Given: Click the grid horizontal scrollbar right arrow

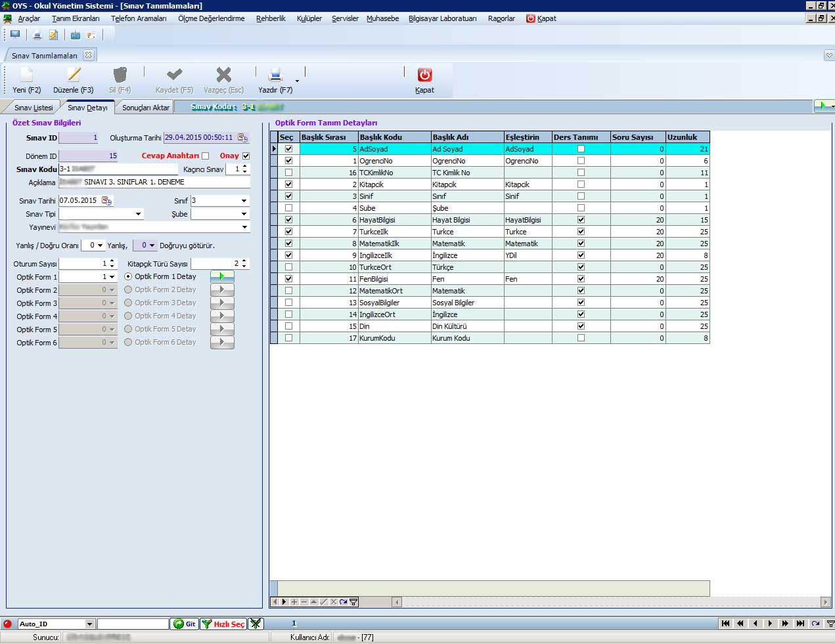Looking at the screenshot, I should (825, 601).
